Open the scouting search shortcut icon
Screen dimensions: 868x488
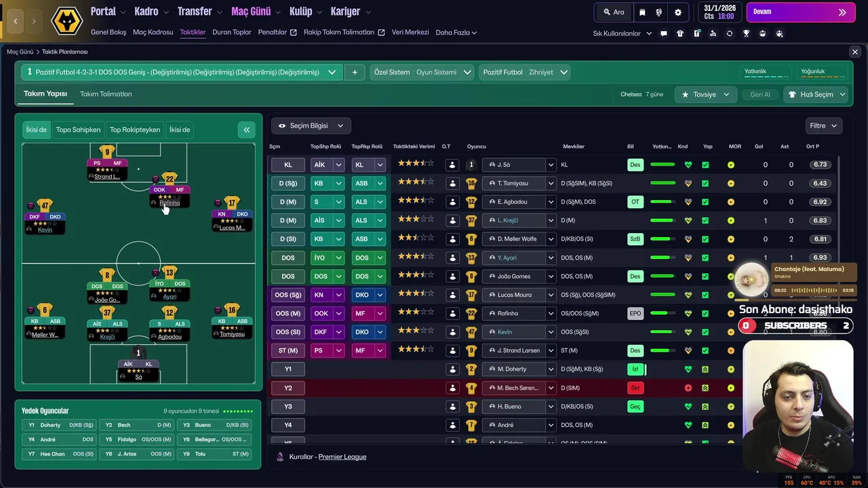pyautogui.click(x=713, y=33)
